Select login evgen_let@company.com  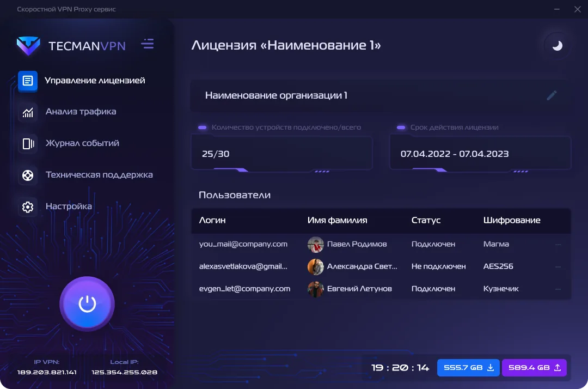[244, 289]
